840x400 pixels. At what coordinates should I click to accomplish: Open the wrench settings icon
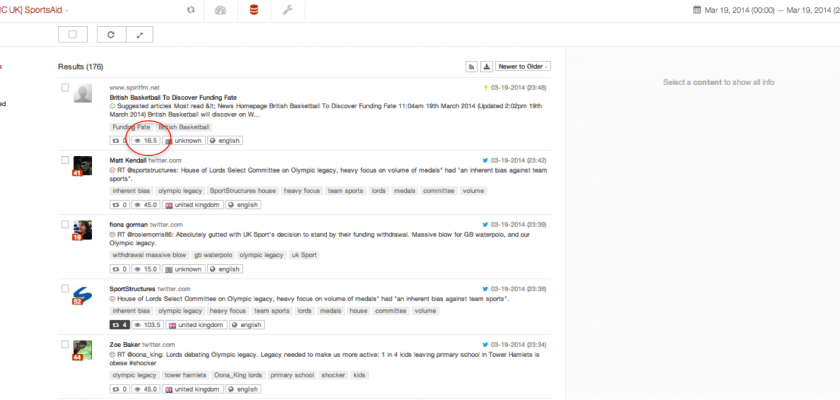(x=288, y=10)
